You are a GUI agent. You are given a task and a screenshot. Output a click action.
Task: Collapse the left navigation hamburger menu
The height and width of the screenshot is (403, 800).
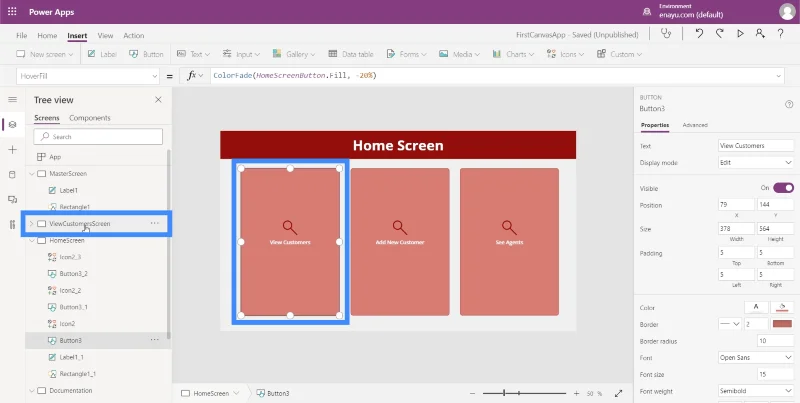pos(12,99)
